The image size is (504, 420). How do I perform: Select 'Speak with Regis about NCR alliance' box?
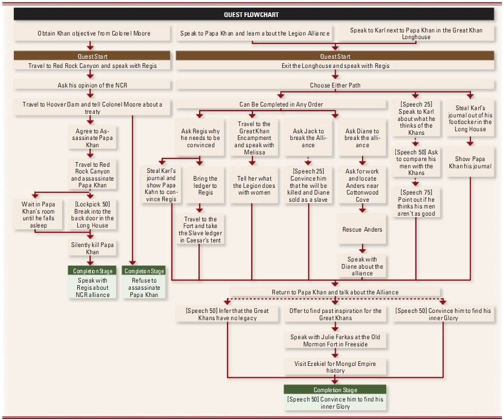(92, 287)
